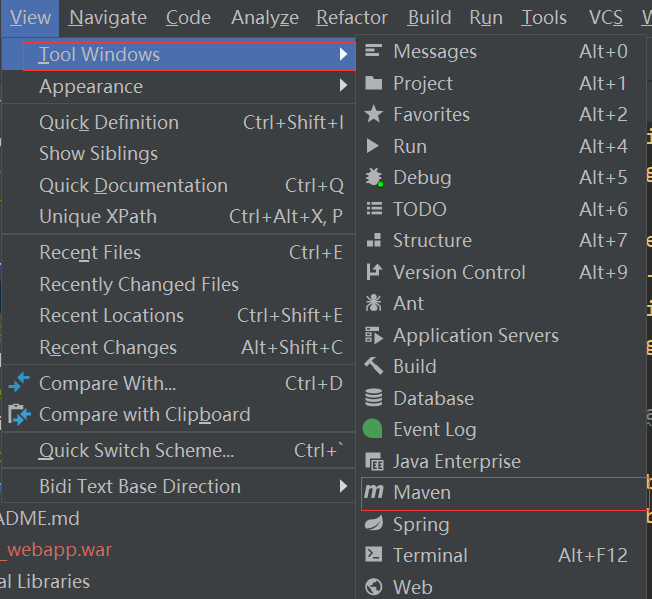This screenshot has height=599, width=652.
Task: Choose Recent Changes
Action: tap(179, 348)
